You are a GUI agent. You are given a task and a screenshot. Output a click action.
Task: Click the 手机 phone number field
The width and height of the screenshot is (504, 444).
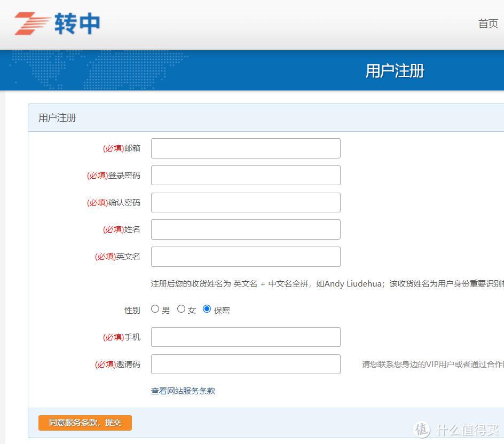[x=246, y=337]
